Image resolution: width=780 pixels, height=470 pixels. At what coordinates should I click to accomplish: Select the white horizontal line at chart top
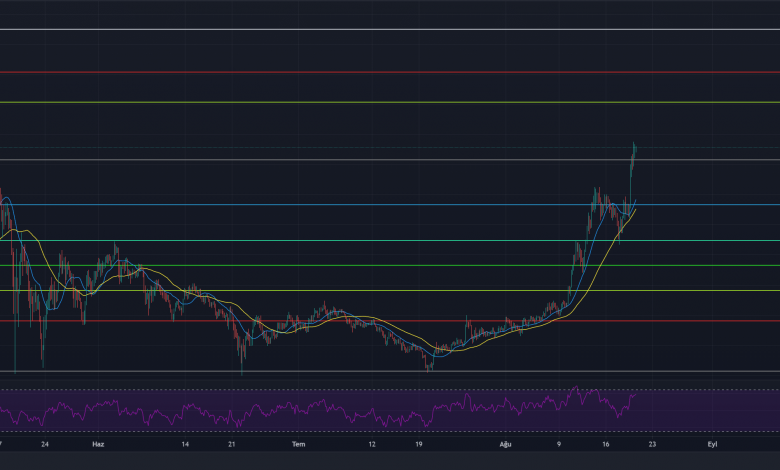pyautogui.click(x=390, y=29)
